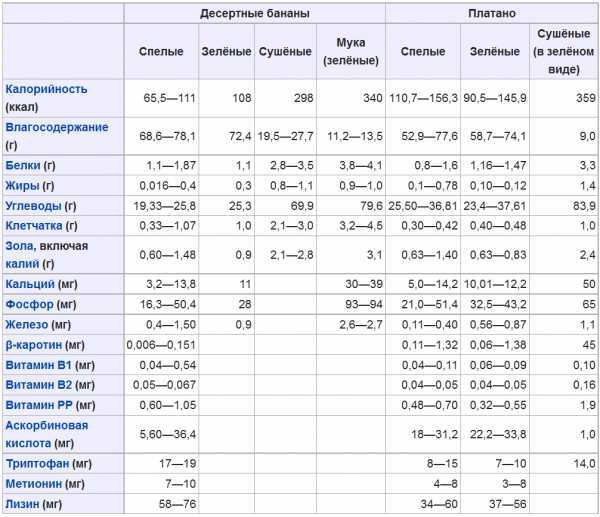Screen dimensions: 600x517
Task: Open the Витамин PP link
Action: tap(39, 405)
